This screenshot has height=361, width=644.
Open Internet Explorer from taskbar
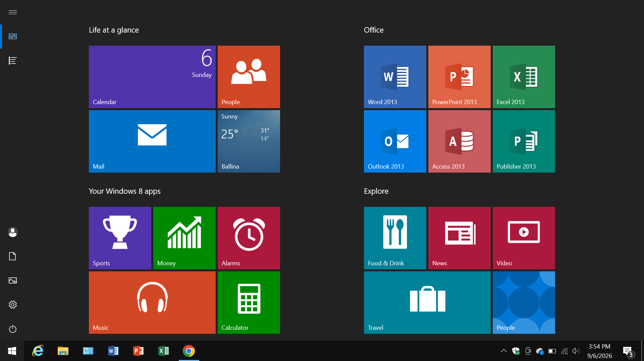[x=38, y=351]
